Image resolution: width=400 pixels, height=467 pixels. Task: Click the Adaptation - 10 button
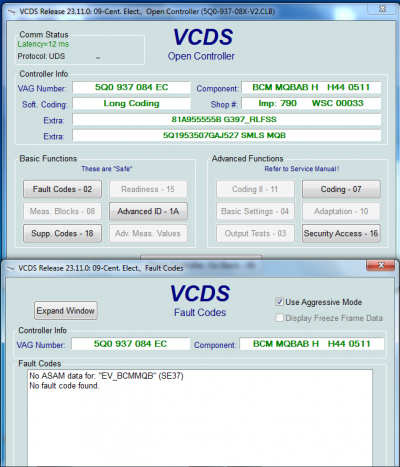[341, 211]
